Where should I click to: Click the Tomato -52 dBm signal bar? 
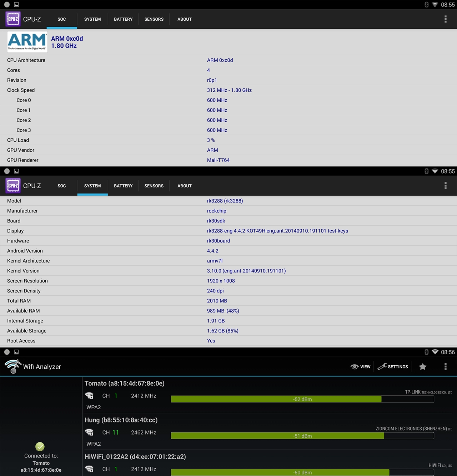(x=302, y=399)
